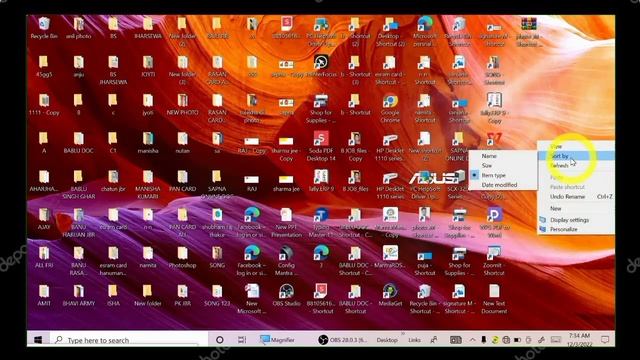The width and height of the screenshot is (640, 360).
Task: Open the BABLU SINGH GHAR folder
Action: tap(78, 185)
